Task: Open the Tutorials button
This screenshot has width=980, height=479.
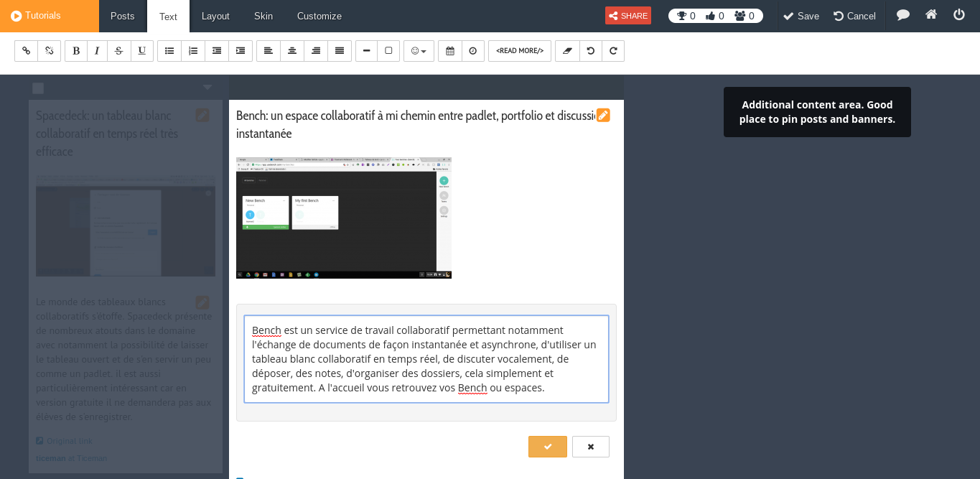Action: pyautogui.click(x=50, y=16)
